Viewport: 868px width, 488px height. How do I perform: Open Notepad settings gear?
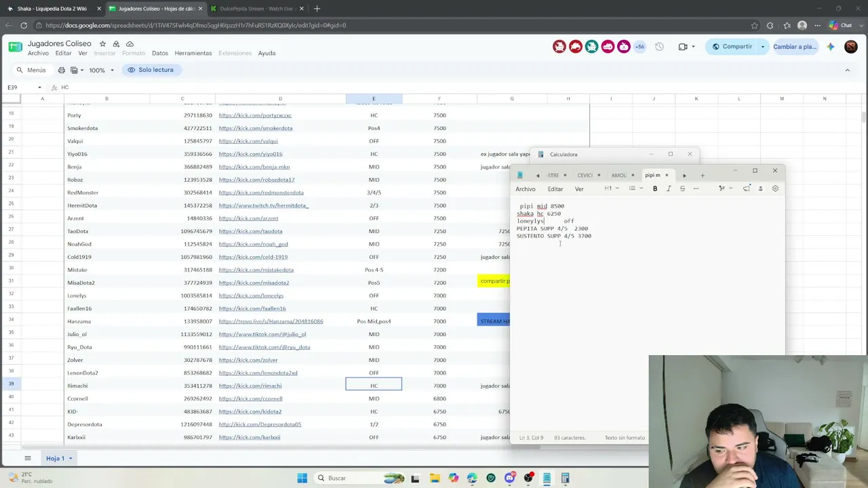tap(775, 188)
